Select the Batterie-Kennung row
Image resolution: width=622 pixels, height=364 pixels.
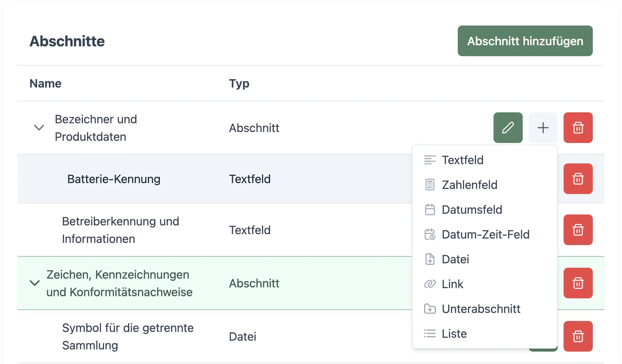(114, 179)
